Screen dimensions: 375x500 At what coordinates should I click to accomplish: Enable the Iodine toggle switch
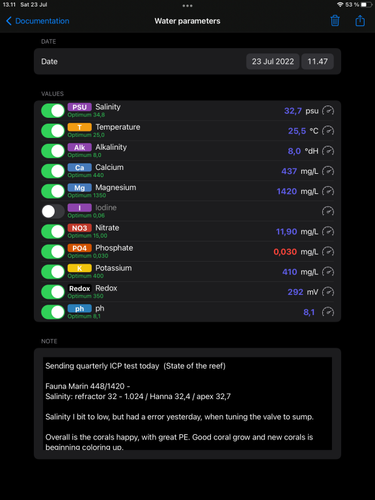[53, 211]
